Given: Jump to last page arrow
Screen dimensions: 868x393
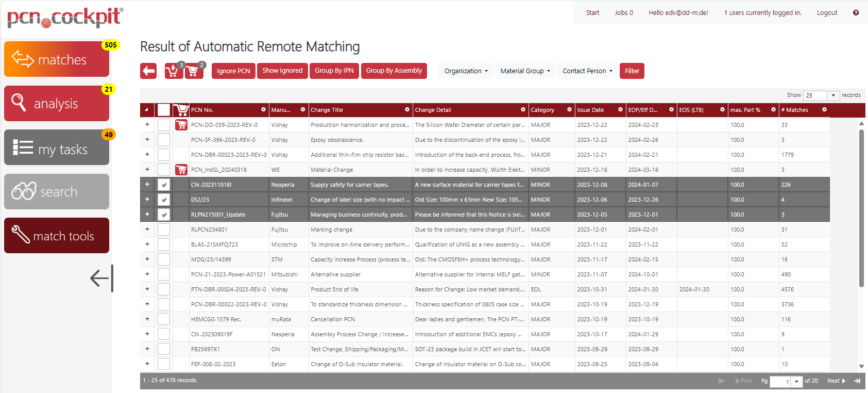Looking at the screenshot, I should pyautogui.click(x=857, y=381).
